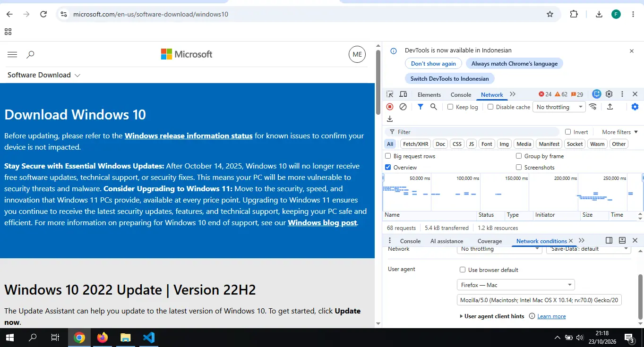The height and width of the screenshot is (347, 644).
Task: Open the 29 issues counter
Action: pos(577,94)
